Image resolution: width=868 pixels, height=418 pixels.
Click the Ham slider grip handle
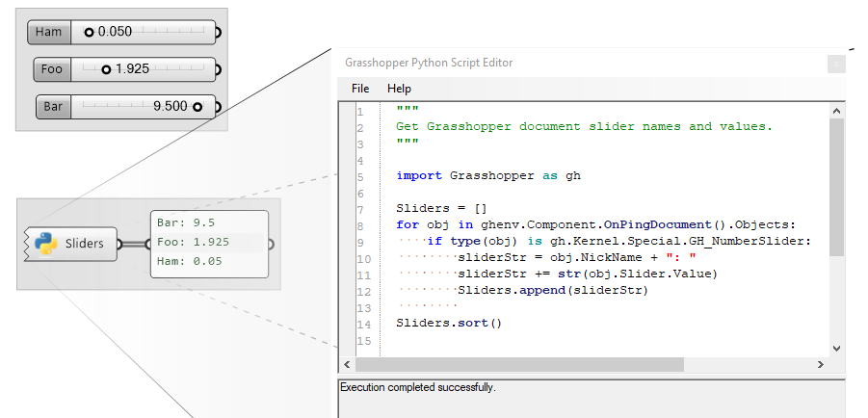[x=90, y=32]
